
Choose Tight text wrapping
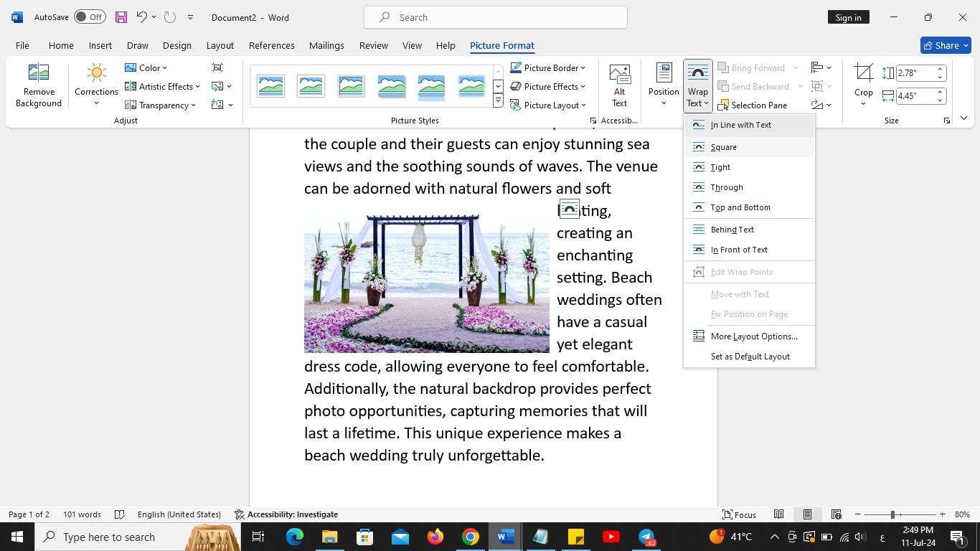coord(750,167)
